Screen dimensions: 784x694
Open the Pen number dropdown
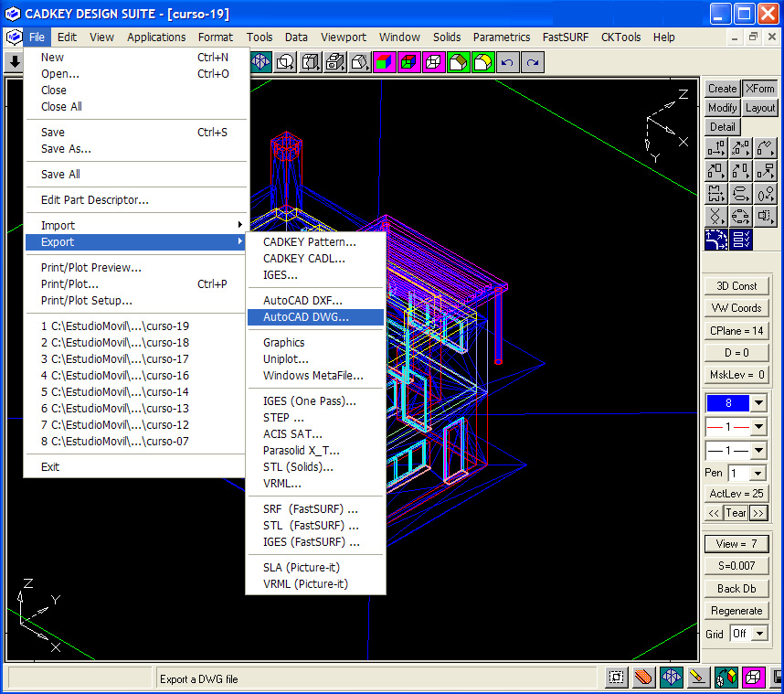coord(758,473)
